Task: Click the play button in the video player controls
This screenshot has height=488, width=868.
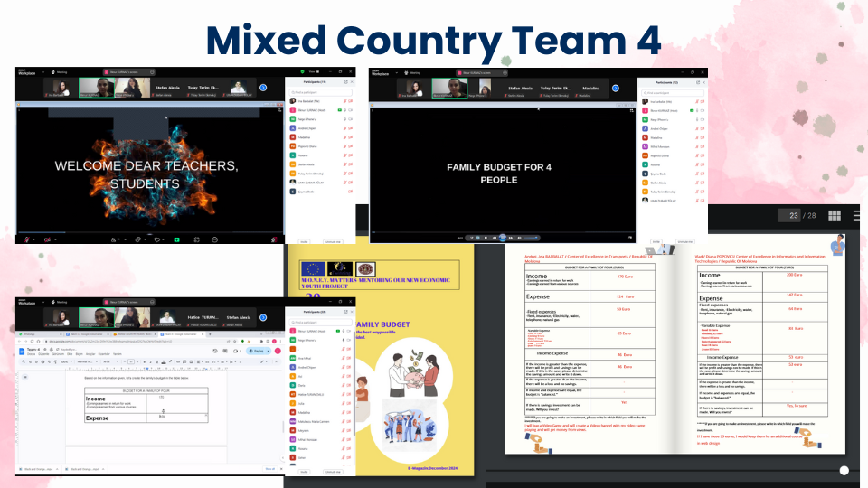Action: click(x=503, y=238)
